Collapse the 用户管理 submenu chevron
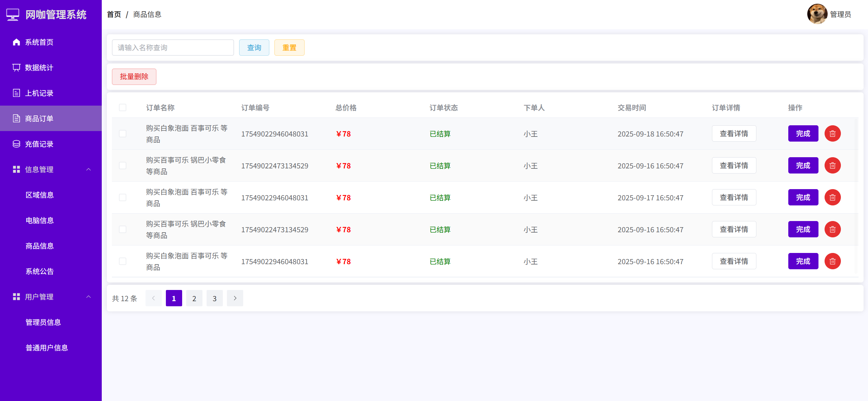Image resolution: width=868 pixels, height=401 pixels. tap(89, 297)
